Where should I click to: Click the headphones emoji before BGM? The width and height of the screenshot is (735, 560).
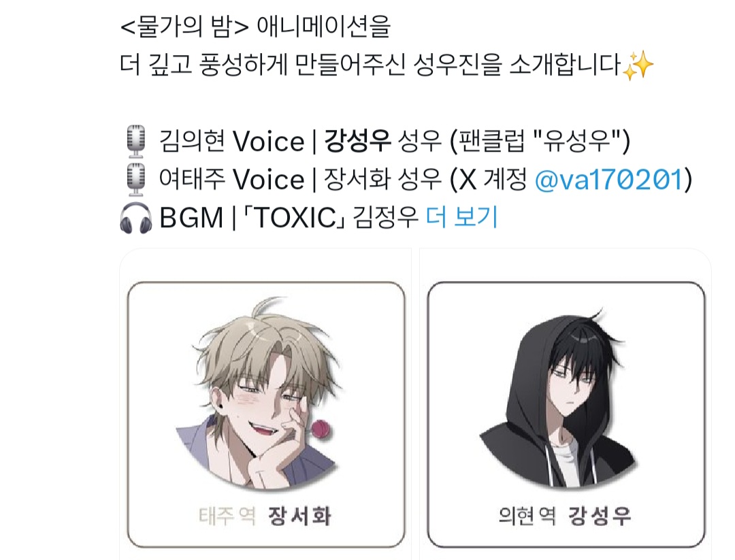point(135,218)
